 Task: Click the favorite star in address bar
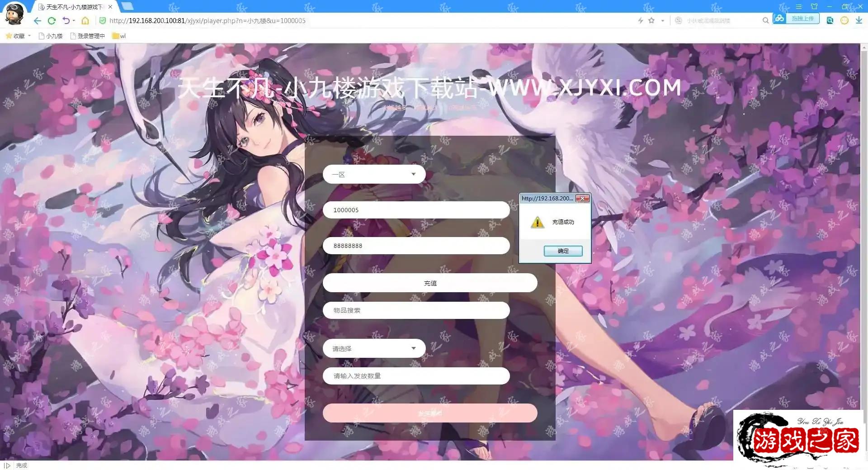[x=651, y=20]
